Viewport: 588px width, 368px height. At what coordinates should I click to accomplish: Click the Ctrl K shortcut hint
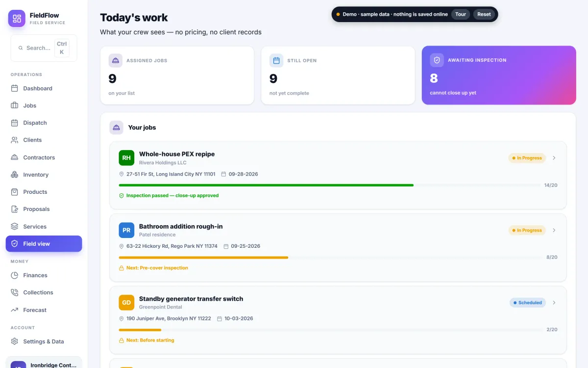tap(62, 48)
